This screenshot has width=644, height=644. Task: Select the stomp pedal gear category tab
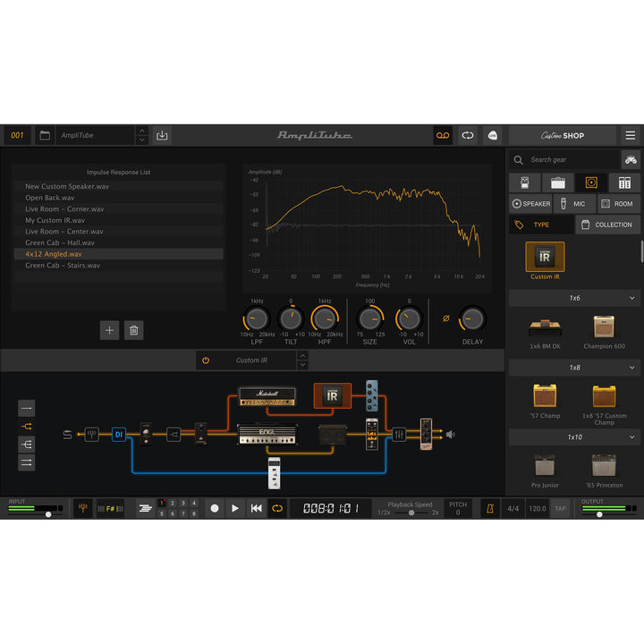(x=524, y=182)
